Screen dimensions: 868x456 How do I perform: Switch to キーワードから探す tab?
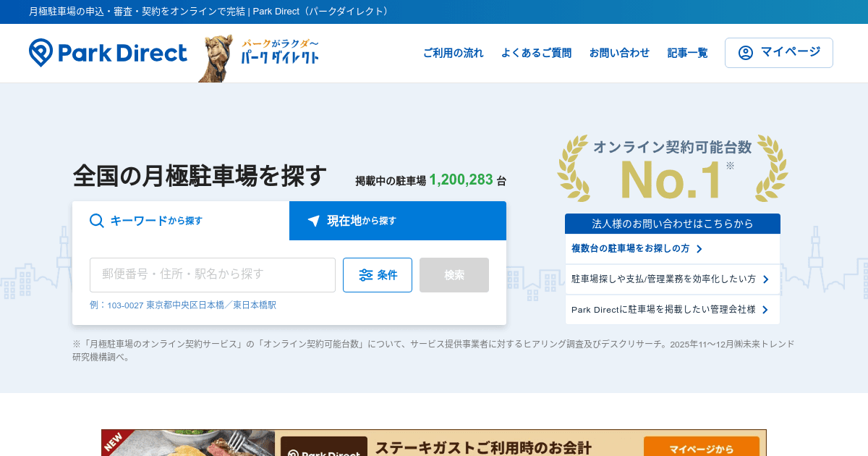point(181,221)
